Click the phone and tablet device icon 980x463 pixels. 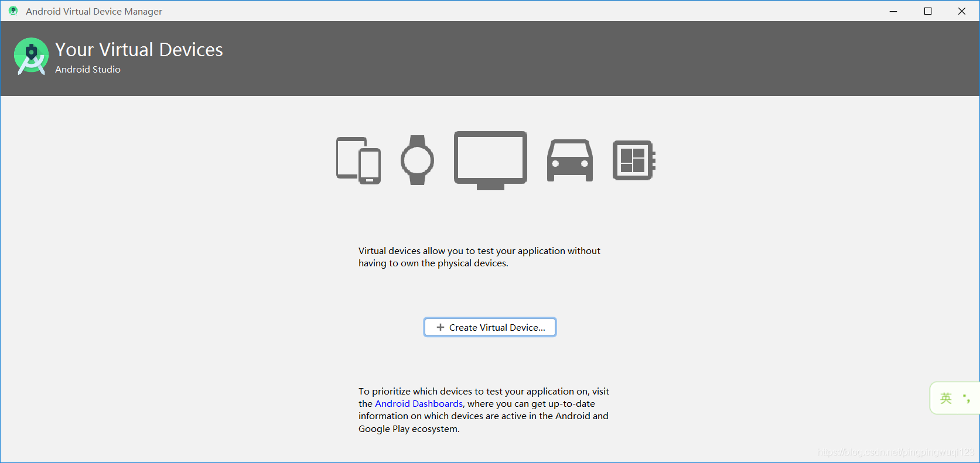click(358, 160)
